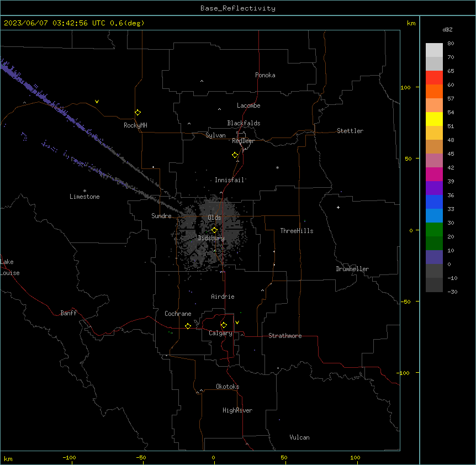
Task: Click the yellow V marker northwest of RockyMH
Action: tap(97, 102)
